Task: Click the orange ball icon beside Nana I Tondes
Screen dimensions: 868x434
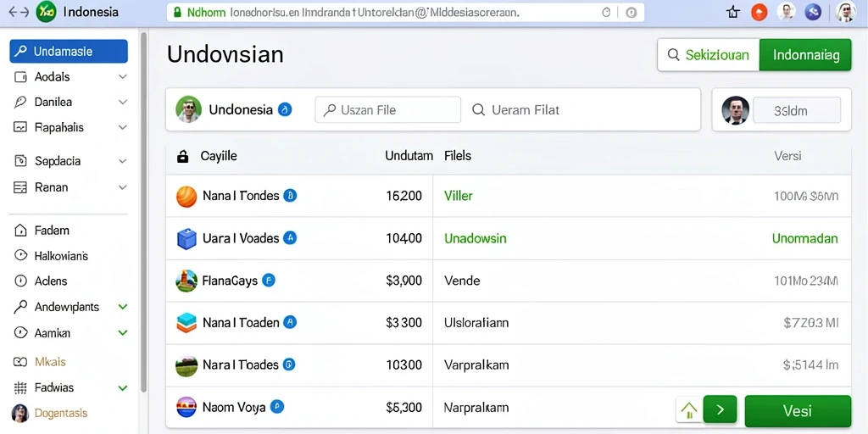Action: point(186,197)
